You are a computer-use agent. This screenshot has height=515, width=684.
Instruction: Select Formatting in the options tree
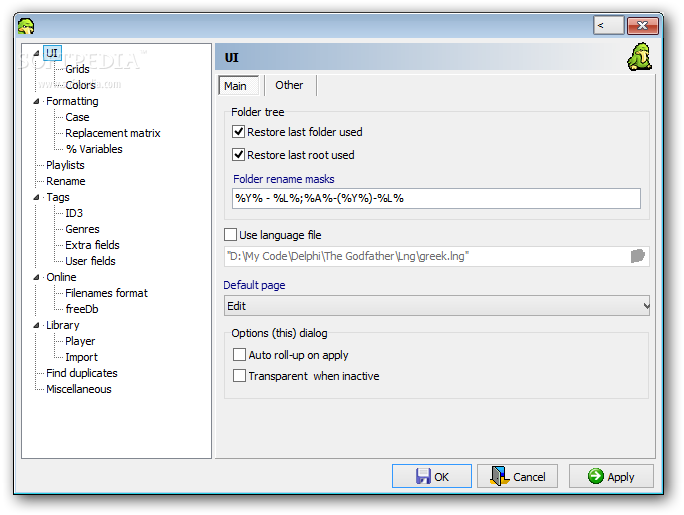pyautogui.click(x=72, y=101)
